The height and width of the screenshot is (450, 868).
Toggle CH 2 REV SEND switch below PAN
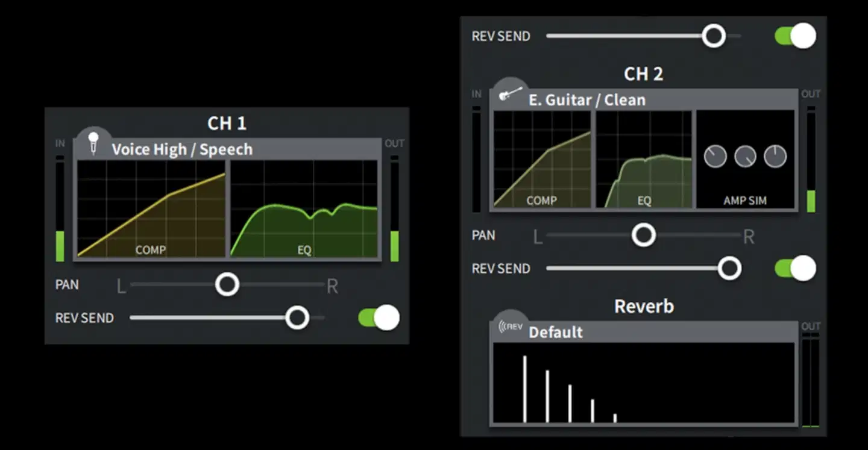(795, 269)
